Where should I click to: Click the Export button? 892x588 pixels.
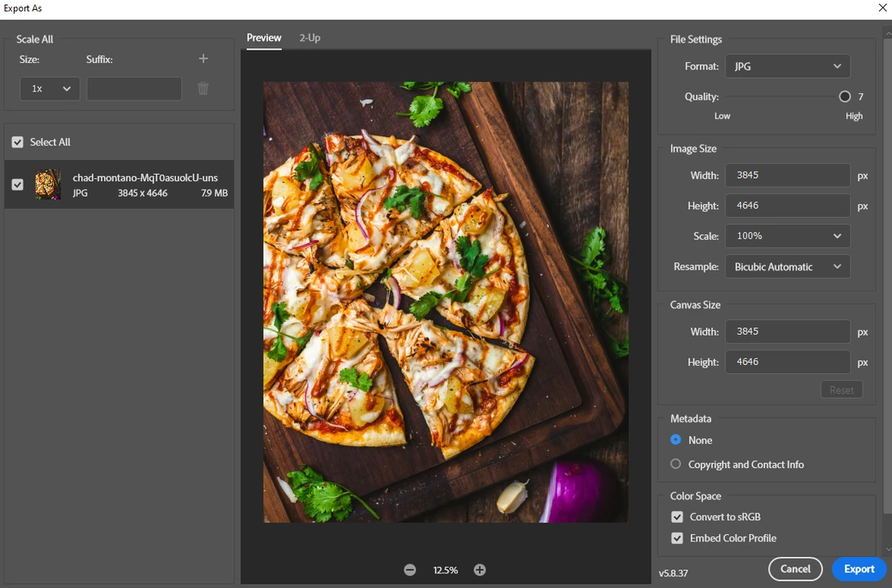coord(859,568)
